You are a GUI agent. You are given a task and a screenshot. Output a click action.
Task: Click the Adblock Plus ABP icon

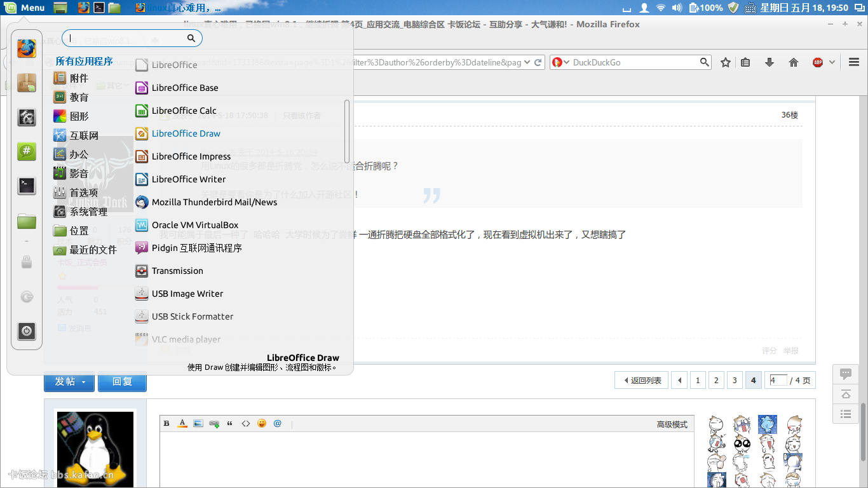tap(818, 62)
